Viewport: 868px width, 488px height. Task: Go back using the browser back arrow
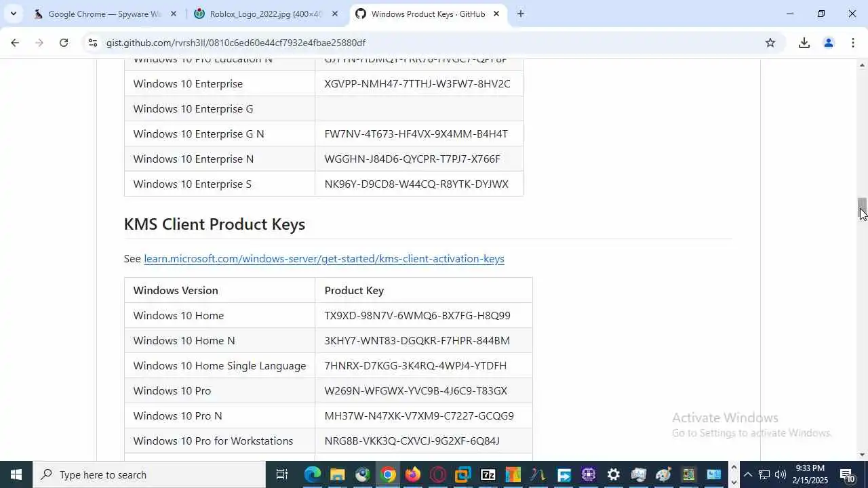(x=15, y=43)
